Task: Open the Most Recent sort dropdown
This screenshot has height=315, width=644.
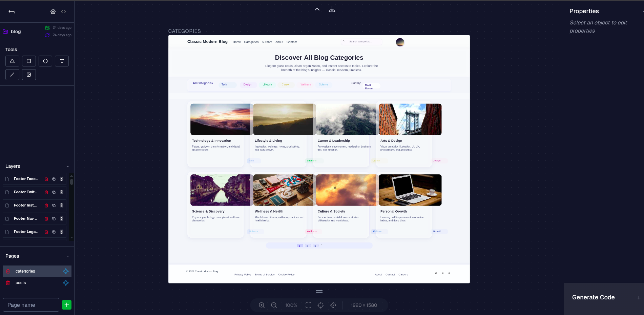Action: tap(371, 86)
